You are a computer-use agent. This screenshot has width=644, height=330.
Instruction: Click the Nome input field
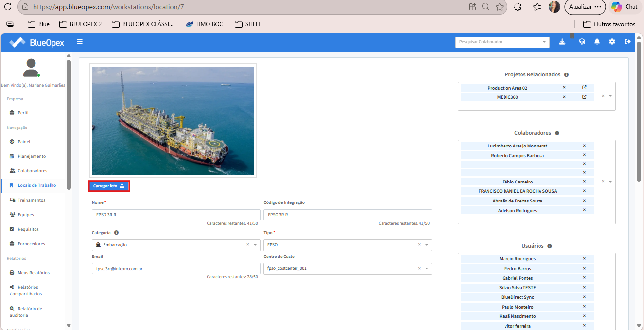point(176,215)
